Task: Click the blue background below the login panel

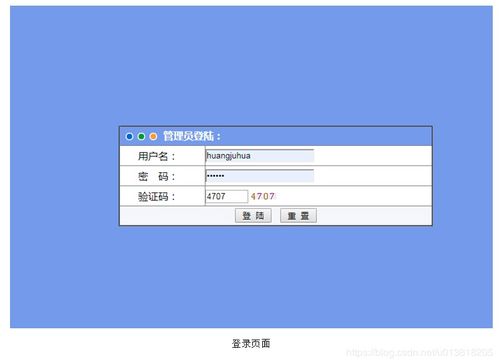Action: click(x=251, y=277)
